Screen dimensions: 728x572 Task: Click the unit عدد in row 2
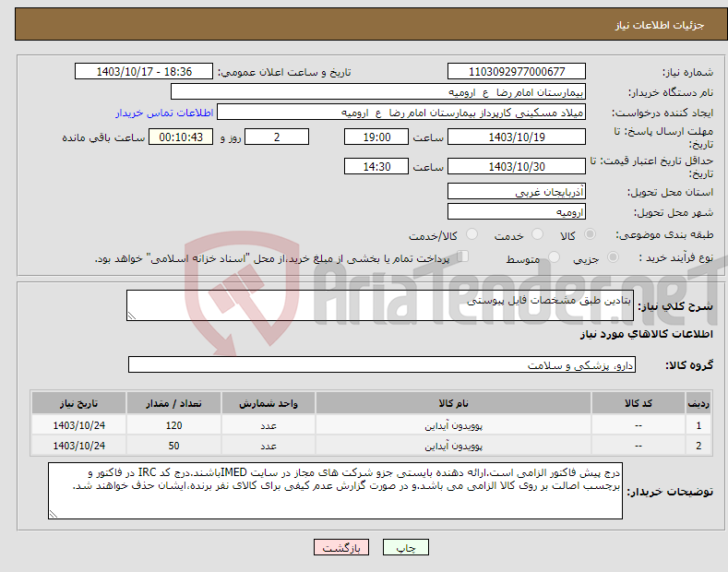tap(269, 446)
